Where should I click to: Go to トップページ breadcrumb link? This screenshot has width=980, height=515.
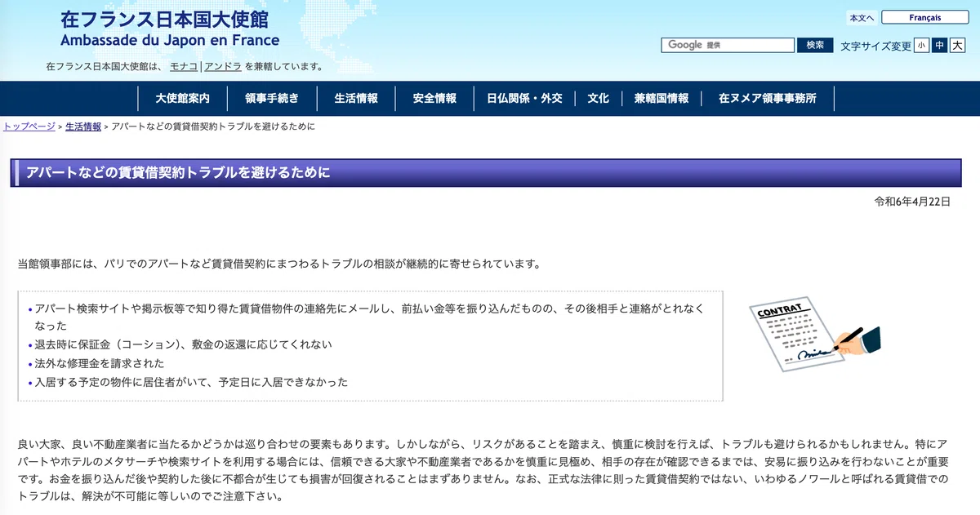(29, 127)
